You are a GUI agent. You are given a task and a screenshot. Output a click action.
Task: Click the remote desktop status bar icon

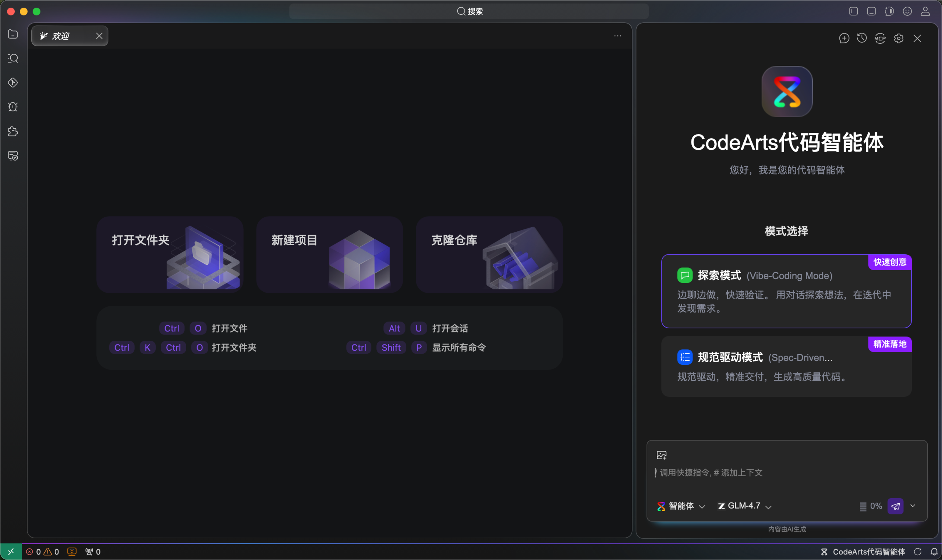(72, 552)
